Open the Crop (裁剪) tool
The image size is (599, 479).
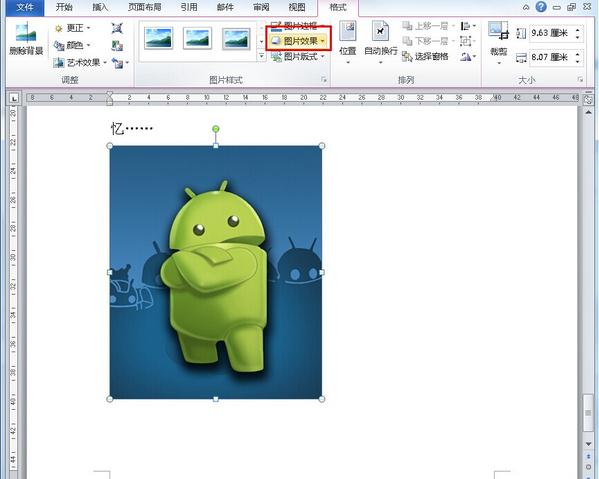pos(499,43)
